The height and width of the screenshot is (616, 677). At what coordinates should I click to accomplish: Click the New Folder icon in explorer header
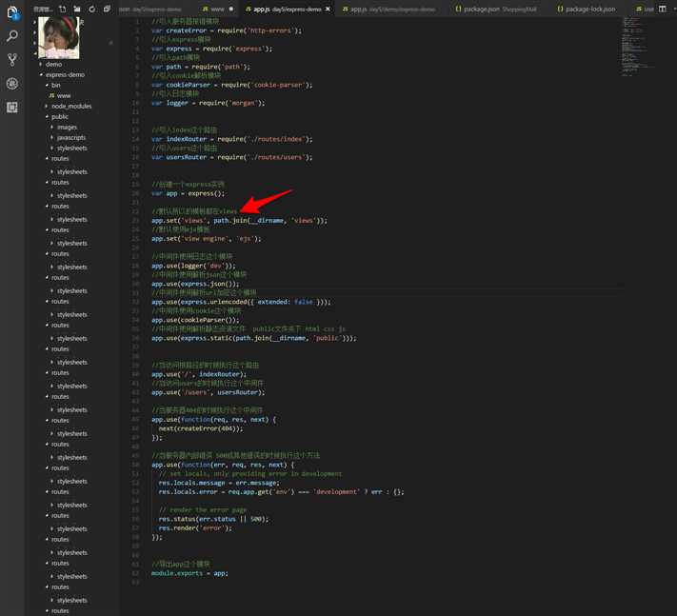coord(77,9)
